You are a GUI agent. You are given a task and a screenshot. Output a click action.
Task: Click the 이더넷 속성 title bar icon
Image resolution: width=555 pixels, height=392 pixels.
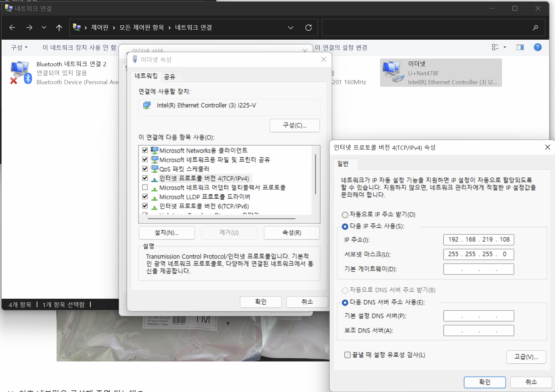point(135,59)
